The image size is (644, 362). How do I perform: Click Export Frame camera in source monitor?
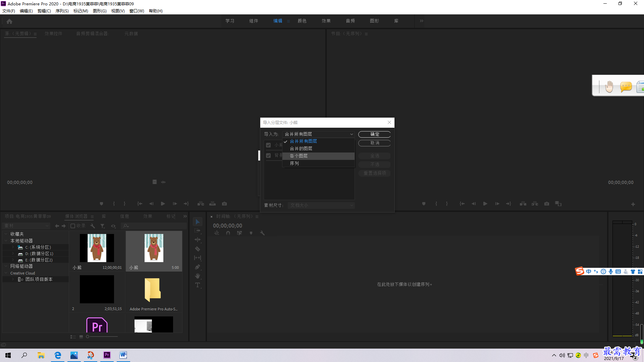pos(224,204)
